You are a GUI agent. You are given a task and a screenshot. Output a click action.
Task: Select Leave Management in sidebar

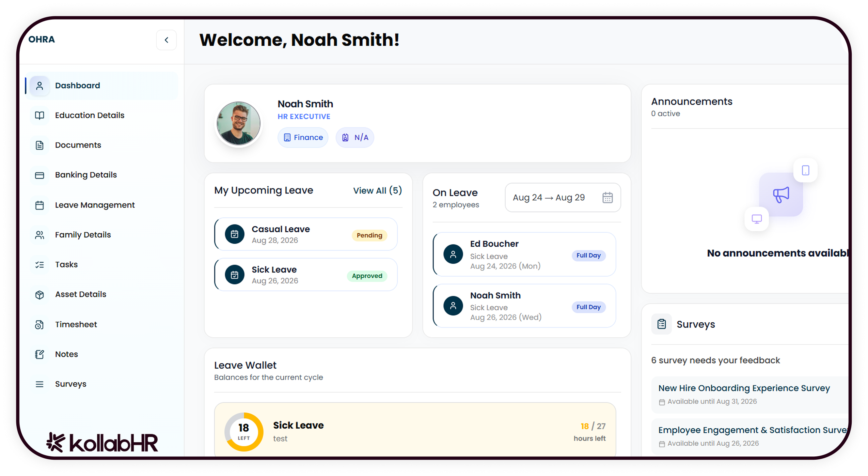(102, 205)
